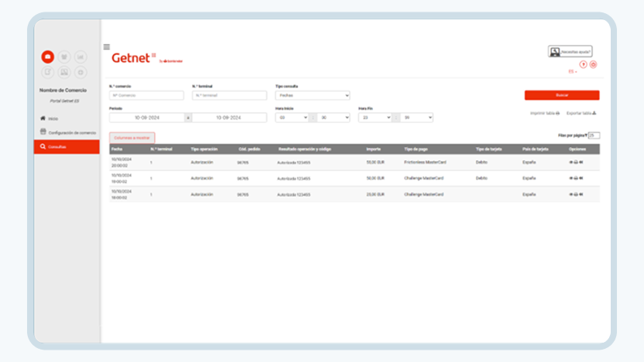
Task: Open the computer screen module icon
Action: 64,72
